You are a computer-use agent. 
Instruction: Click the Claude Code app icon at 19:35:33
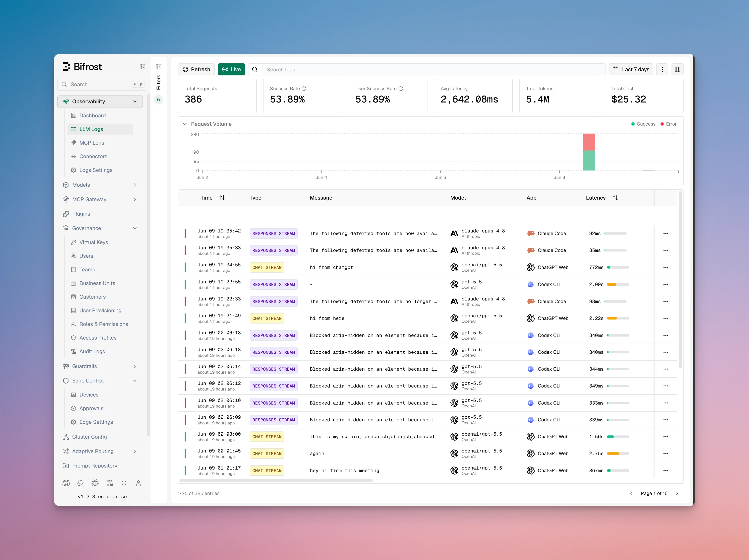point(531,250)
